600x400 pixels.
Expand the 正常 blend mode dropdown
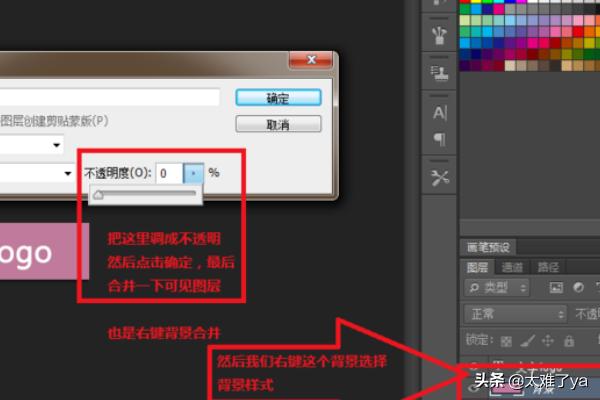coord(515,314)
